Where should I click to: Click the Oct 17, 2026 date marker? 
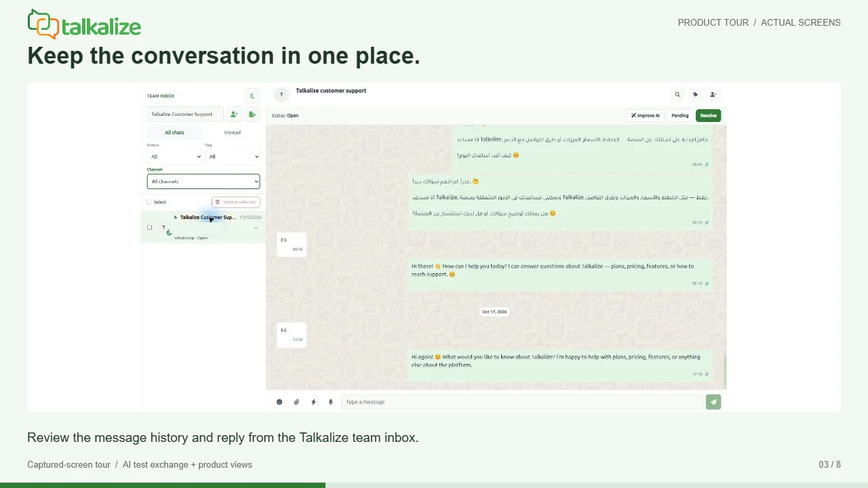[x=494, y=312]
